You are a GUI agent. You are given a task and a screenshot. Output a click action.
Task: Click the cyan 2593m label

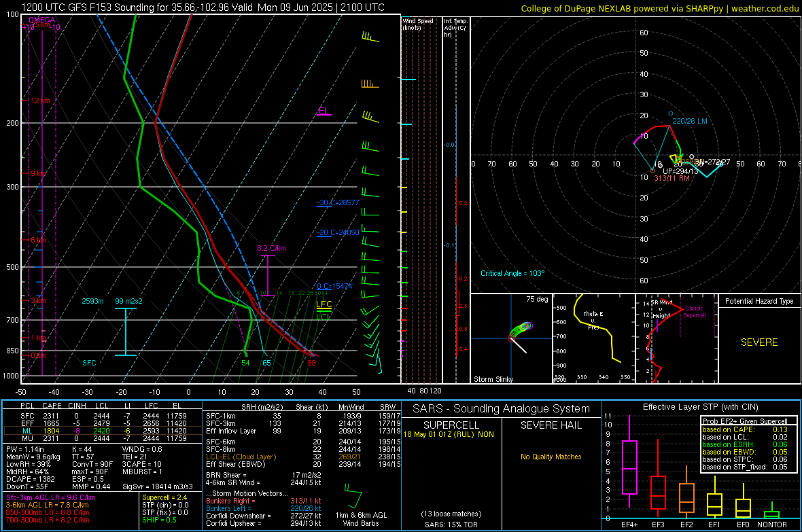click(92, 301)
